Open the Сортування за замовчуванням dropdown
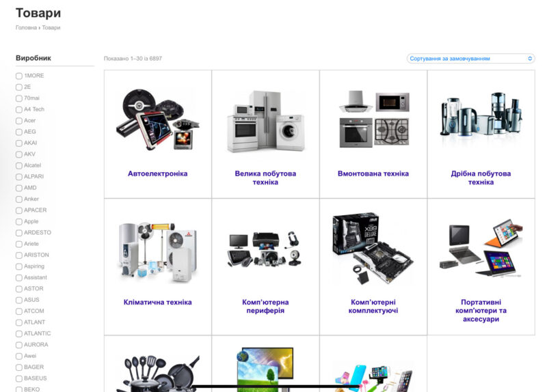Image resolution: width=547 pixels, height=392 pixels. [x=470, y=59]
